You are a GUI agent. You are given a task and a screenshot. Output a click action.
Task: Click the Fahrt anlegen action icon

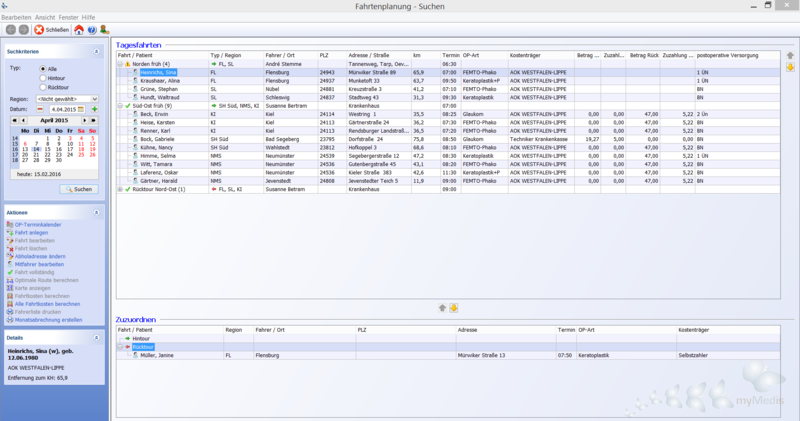pyautogui.click(x=10, y=233)
